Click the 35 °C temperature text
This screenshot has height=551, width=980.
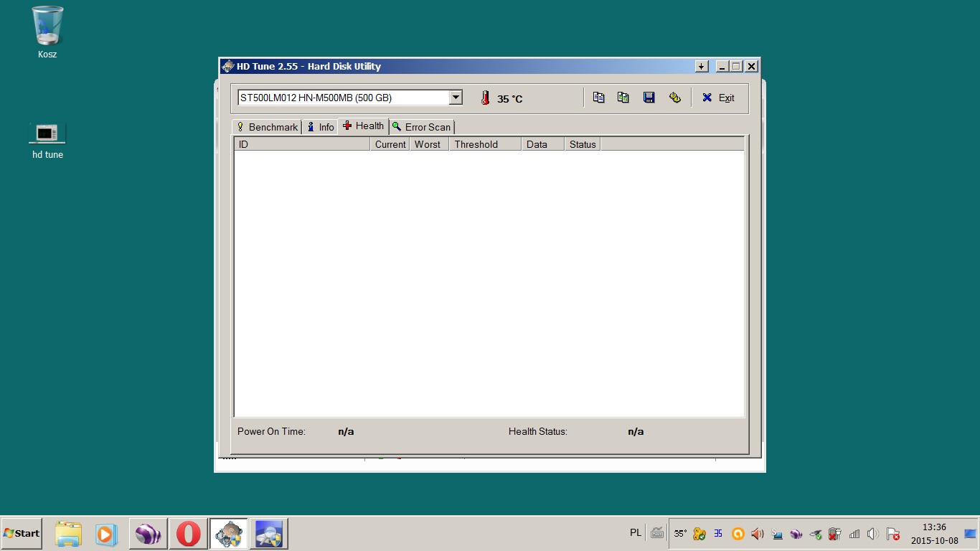click(510, 99)
